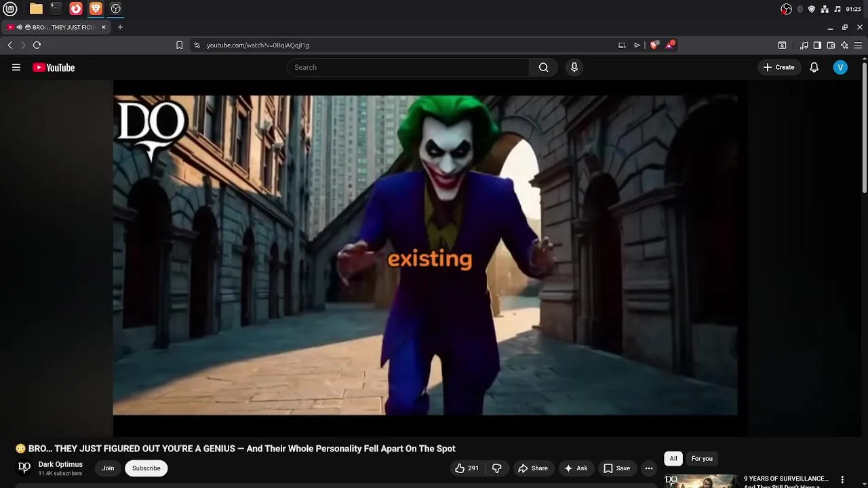This screenshot has width=868, height=488.
Task: Open the Brave main hamburger menu
Action: (x=858, y=45)
